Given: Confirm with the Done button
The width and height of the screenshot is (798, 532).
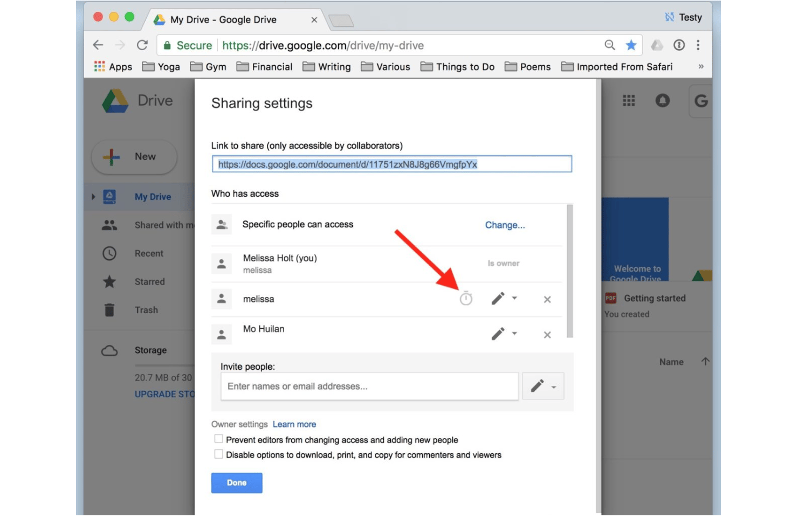Looking at the screenshot, I should click(237, 483).
